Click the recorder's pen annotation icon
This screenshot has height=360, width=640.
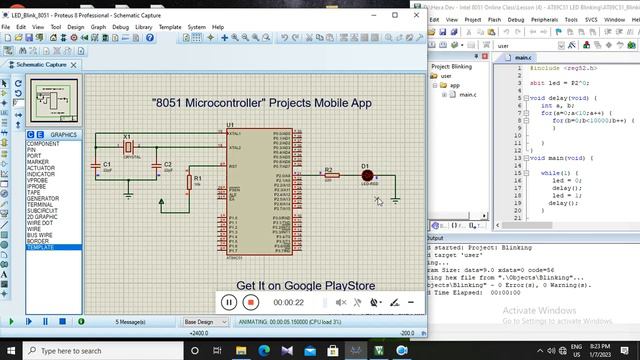click(394, 302)
